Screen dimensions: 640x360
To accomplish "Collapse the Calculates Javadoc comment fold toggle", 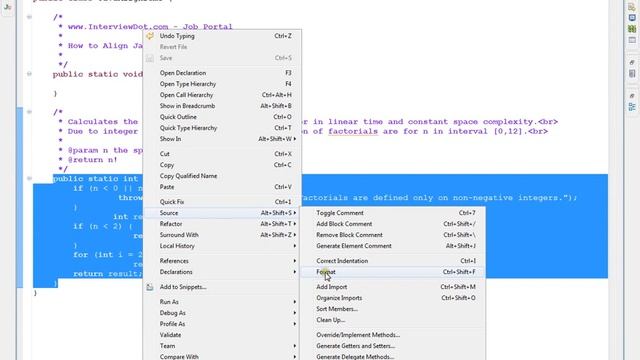I will pos(29,112).
